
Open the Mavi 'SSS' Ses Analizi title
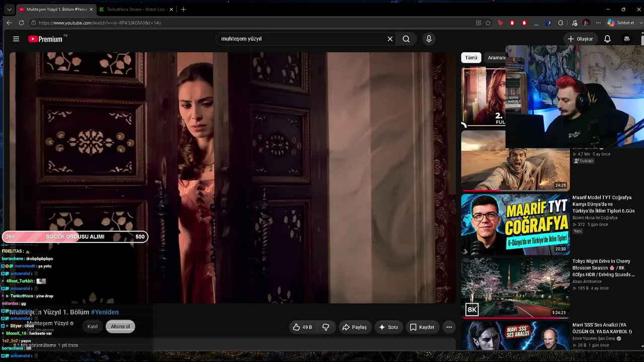(602, 328)
